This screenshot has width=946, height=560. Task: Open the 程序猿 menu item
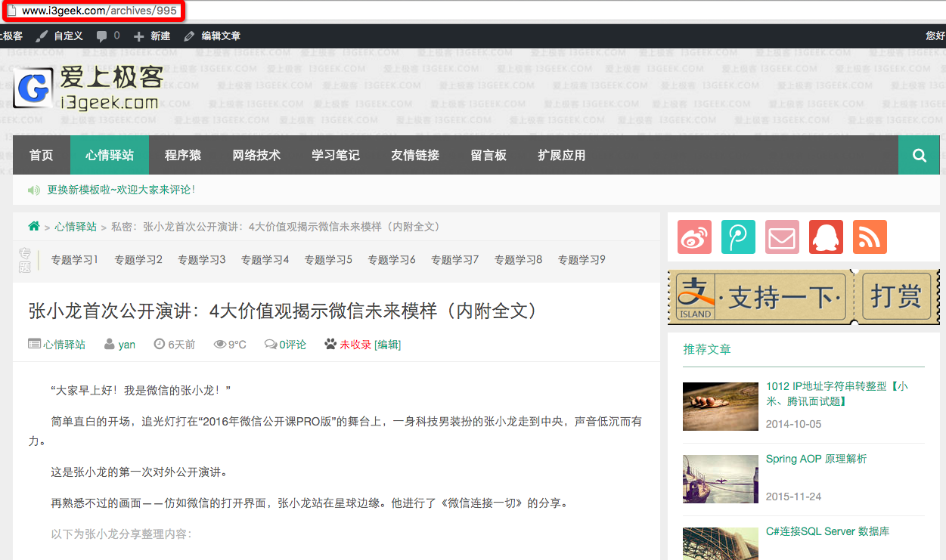tap(183, 155)
